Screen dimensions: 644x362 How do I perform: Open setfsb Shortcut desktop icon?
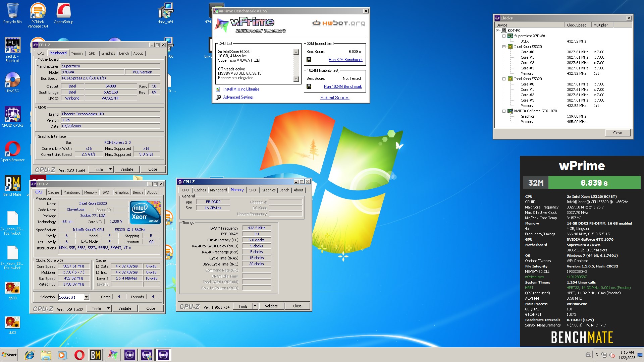12,50
